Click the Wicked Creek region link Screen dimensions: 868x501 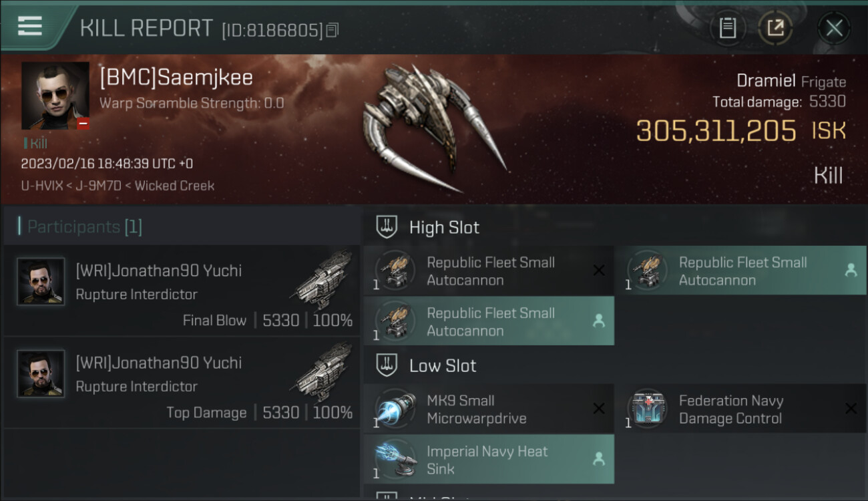[x=174, y=186]
